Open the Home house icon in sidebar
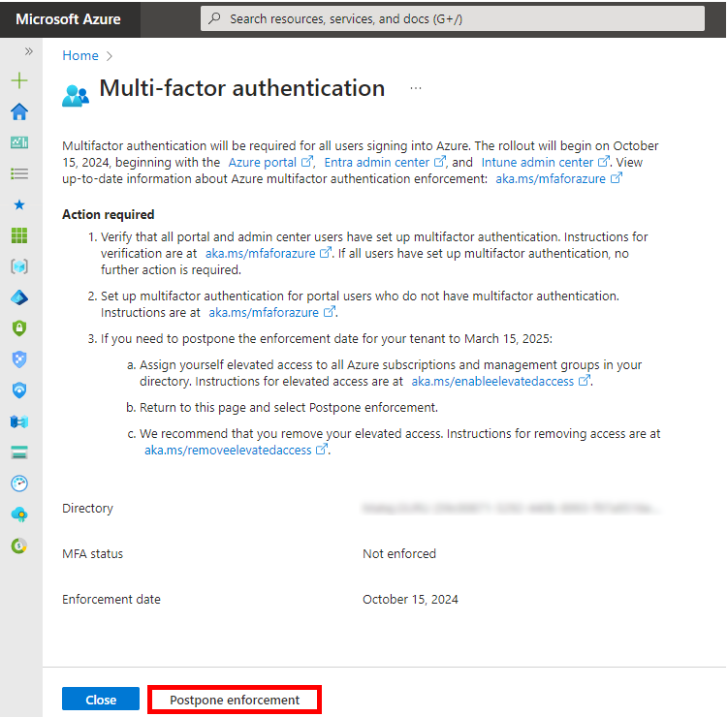Screen dimensions: 728x717 pos(19,111)
